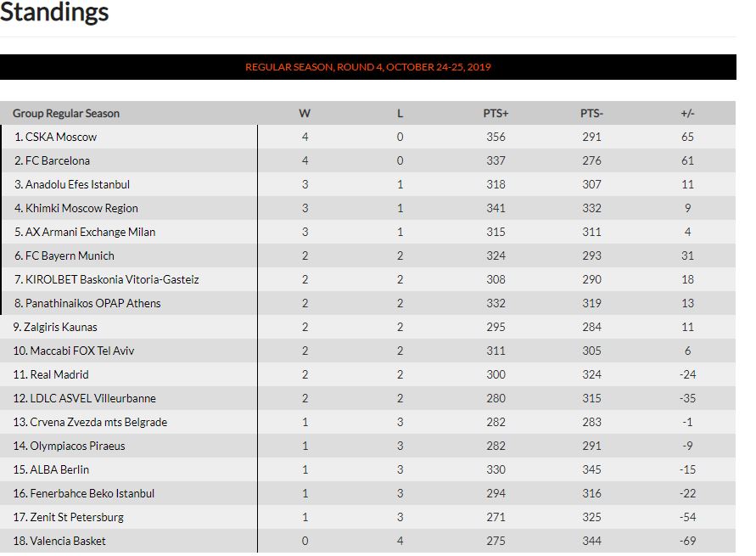The image size is (756, 556).
Task: Select ALBA Berlin row link
Action: [x=59, y=469]
